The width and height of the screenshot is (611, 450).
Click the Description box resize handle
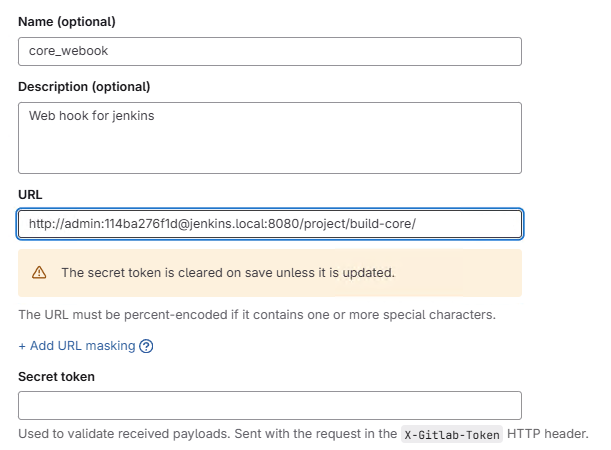[x=516, y=168]
